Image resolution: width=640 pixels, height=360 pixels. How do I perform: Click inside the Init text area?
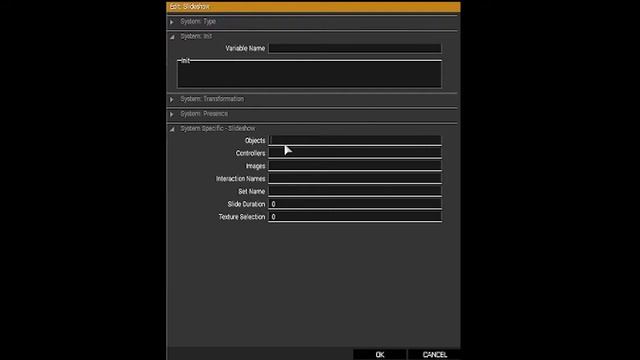309,74
